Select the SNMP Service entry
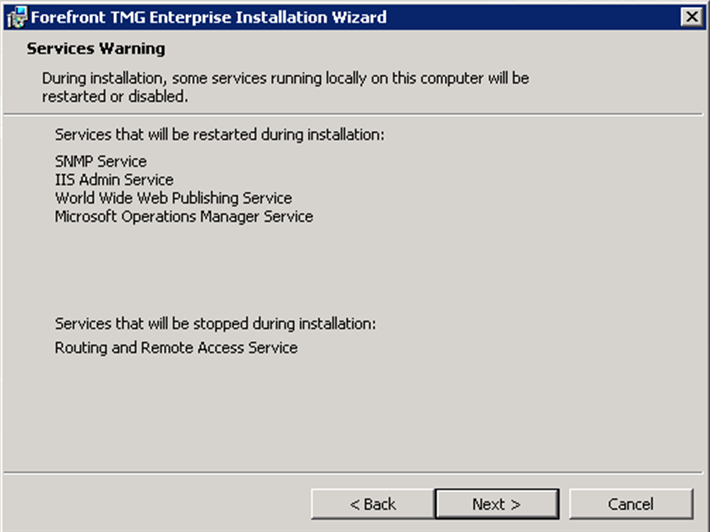Screen dimensions: 710x532 [101, 161]
